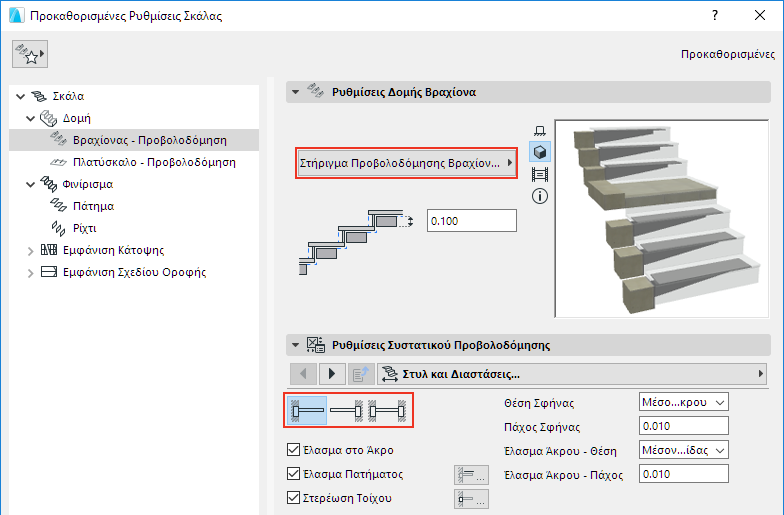Collapse the Δομή tree node
Image resolution: width=784 pixels, height=515 pixels.
tap(30, 118)
